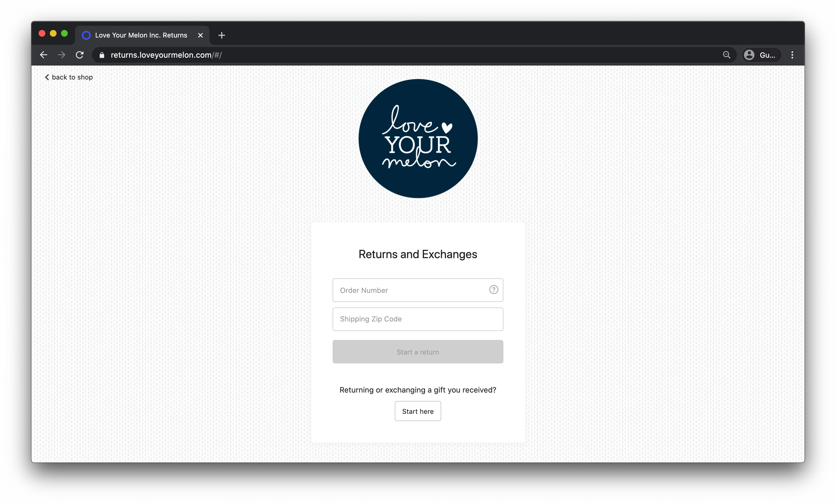Click the padlock site info icon
The height and width of the screenshot is (504, 836).
(x=101, y=55)
